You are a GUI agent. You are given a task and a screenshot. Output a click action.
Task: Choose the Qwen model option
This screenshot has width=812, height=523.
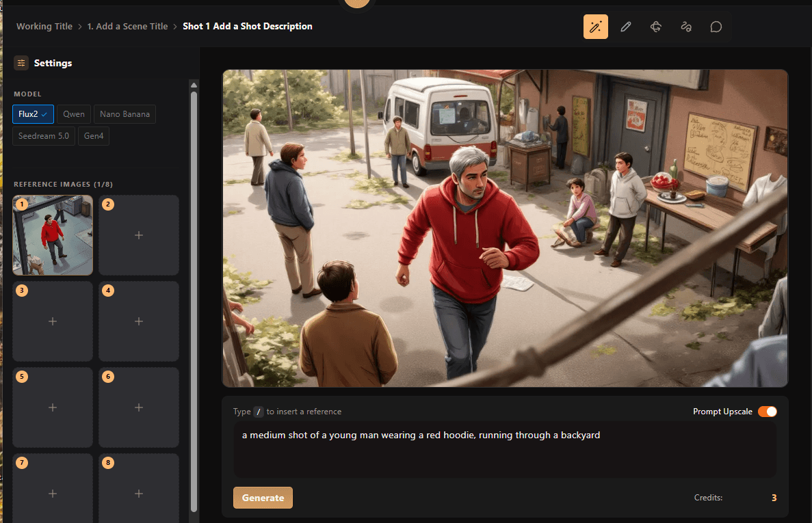[x=74, y=114]
